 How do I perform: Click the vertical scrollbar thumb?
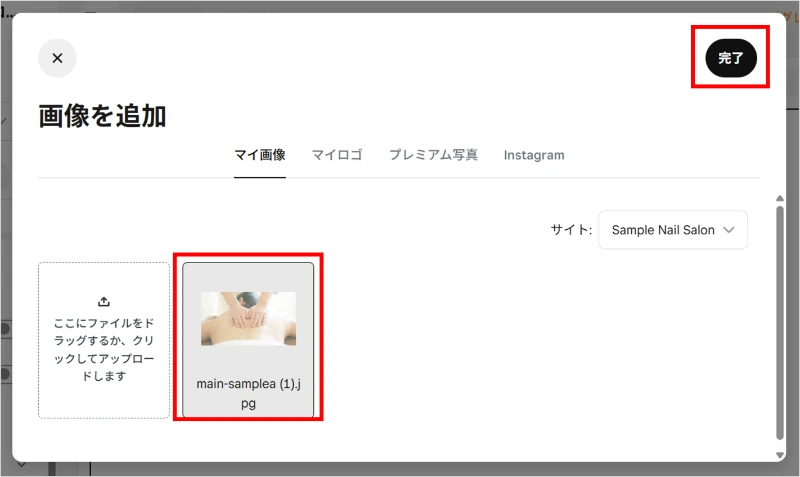click(x=780, y=322)
